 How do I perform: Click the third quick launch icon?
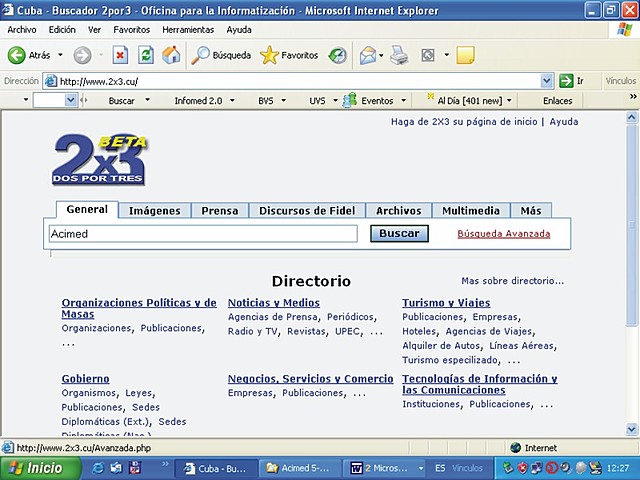pos(135,468)
